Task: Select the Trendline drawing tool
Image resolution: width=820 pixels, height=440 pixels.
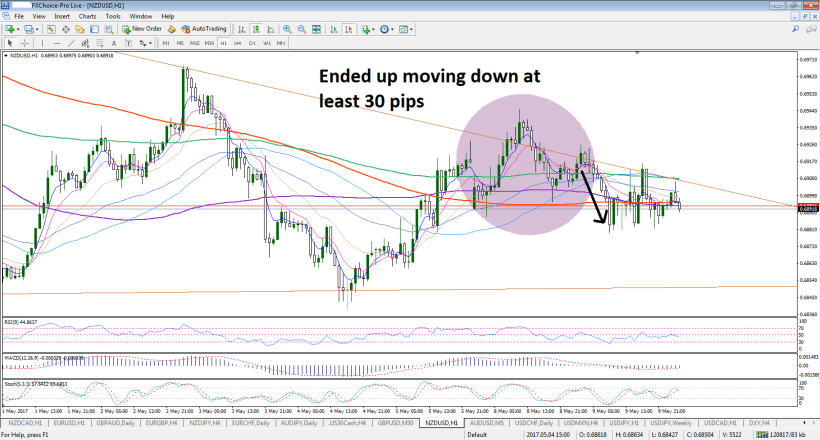Action: click(x=71, y=43)
